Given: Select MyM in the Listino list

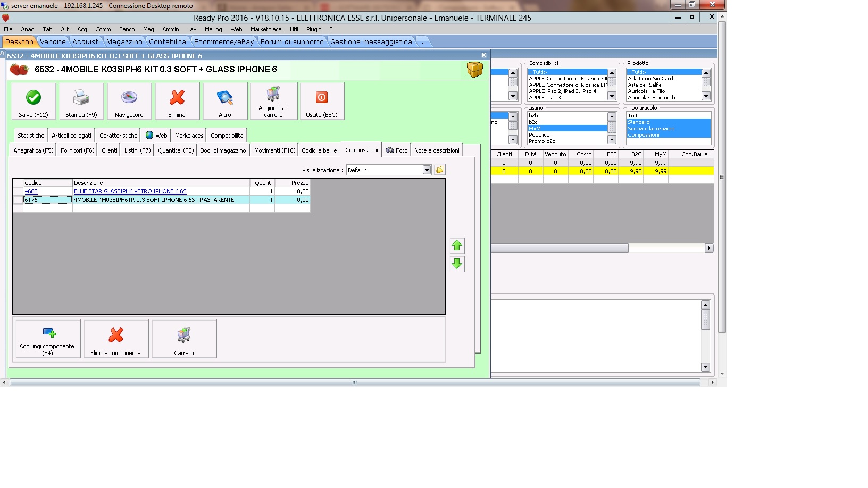Looking at the screenshot, I should click(567, 128).
